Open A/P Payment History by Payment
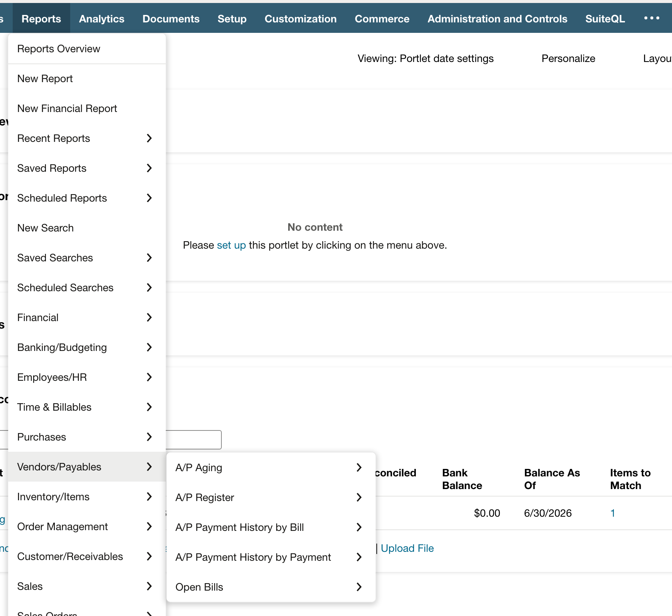The height and width of the screenshot is (616, 672). pyautogui.click(x=271, y=557)
